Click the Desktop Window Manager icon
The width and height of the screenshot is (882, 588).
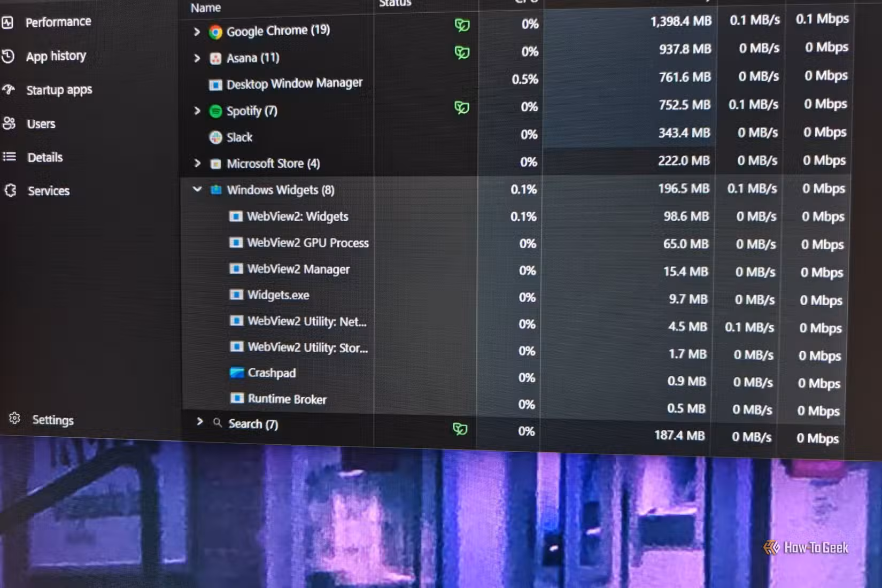point(215,85)
